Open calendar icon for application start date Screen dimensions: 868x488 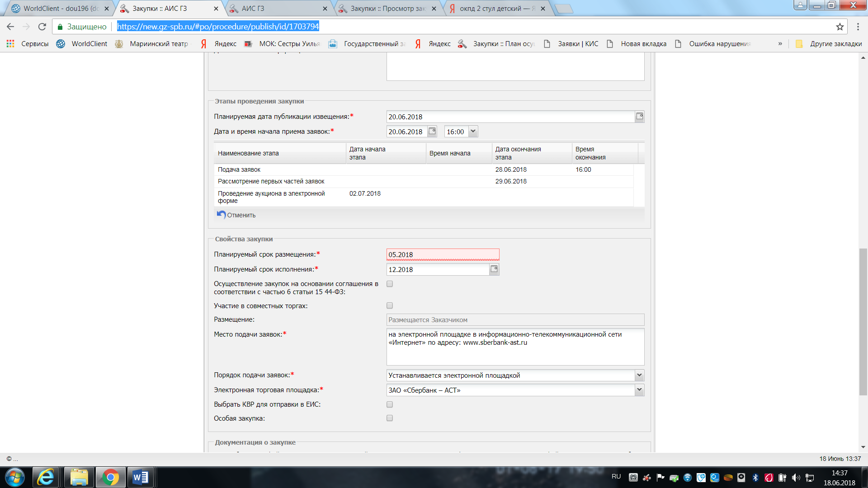[x=432, y=131]
